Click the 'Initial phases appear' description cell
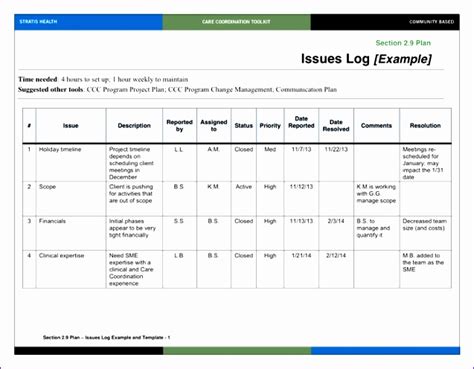 point(134,233)
